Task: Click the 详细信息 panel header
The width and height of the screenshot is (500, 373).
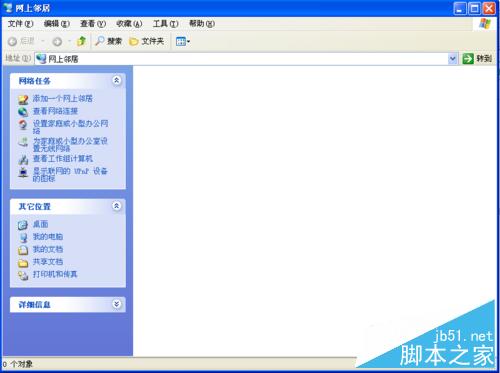Action: click(x=68, y=304)
